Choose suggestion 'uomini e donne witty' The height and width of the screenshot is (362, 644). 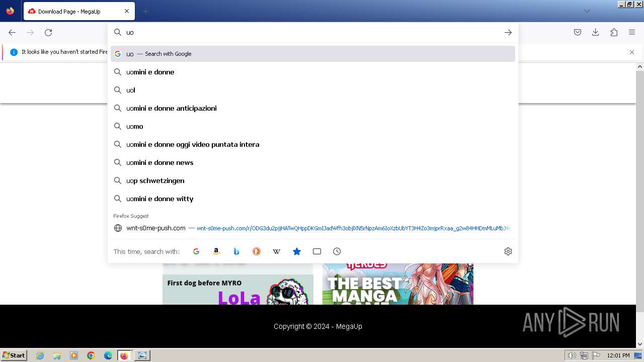coord(313,199)
